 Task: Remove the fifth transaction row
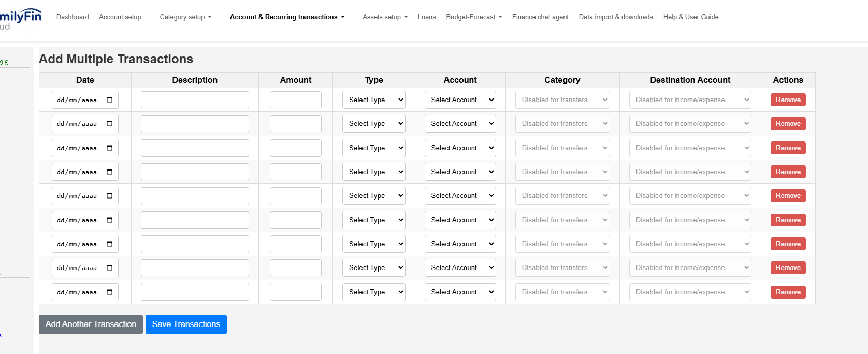(788, 195)
